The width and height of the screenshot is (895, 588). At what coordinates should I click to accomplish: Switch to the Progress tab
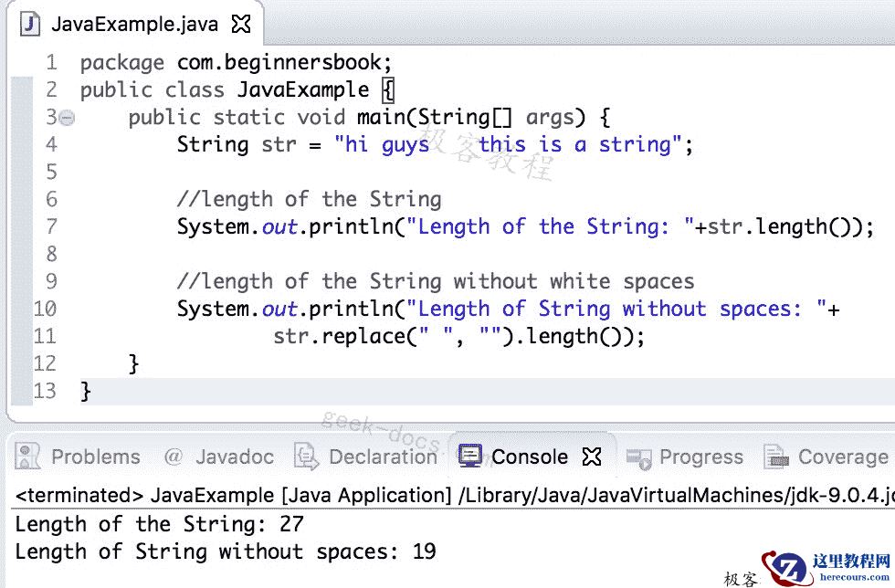tap(700, 457)
